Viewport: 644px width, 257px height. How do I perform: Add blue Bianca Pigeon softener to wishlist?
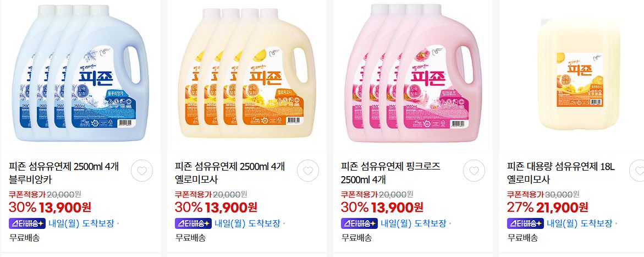pos(142,171)
